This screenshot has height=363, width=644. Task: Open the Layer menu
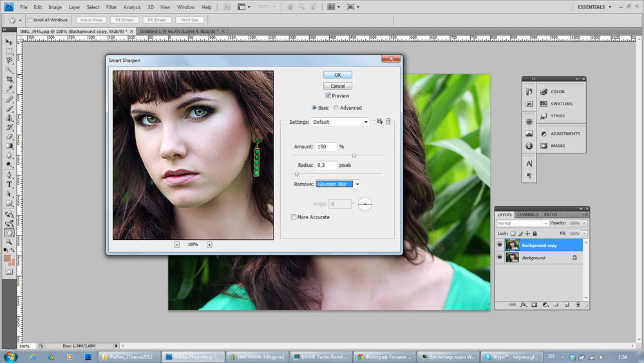(x=74, y=7)
